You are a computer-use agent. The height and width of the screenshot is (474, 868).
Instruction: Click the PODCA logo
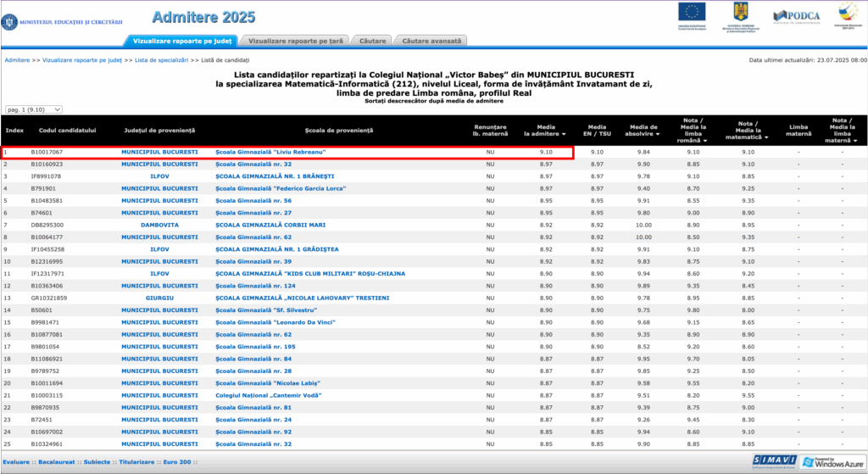coord(795,16)
